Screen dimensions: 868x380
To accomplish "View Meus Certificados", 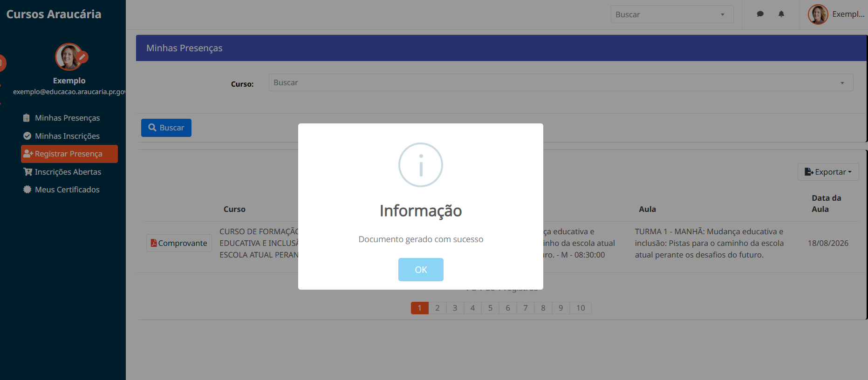I will 68,190.
